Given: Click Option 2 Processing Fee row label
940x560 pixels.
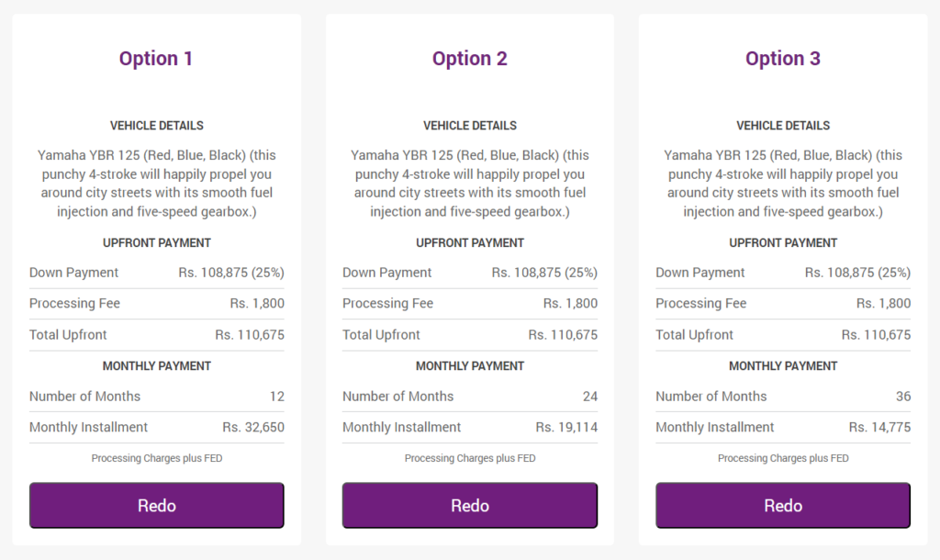Looking at the screenshot, I should (388, 303).
